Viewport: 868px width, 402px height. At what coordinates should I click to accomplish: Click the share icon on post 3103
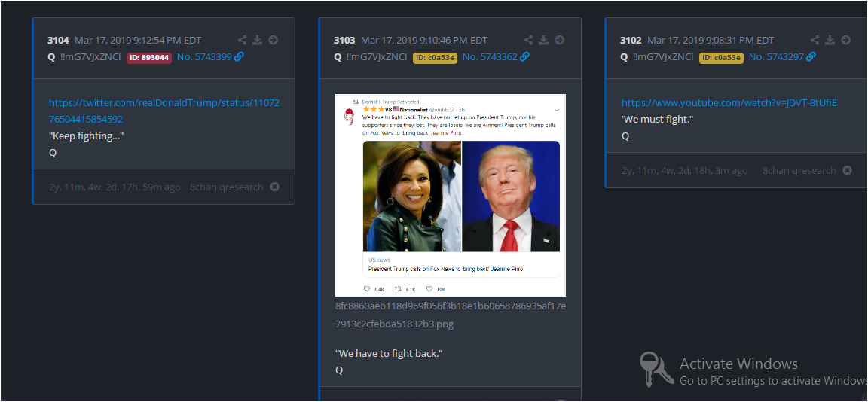529,40
